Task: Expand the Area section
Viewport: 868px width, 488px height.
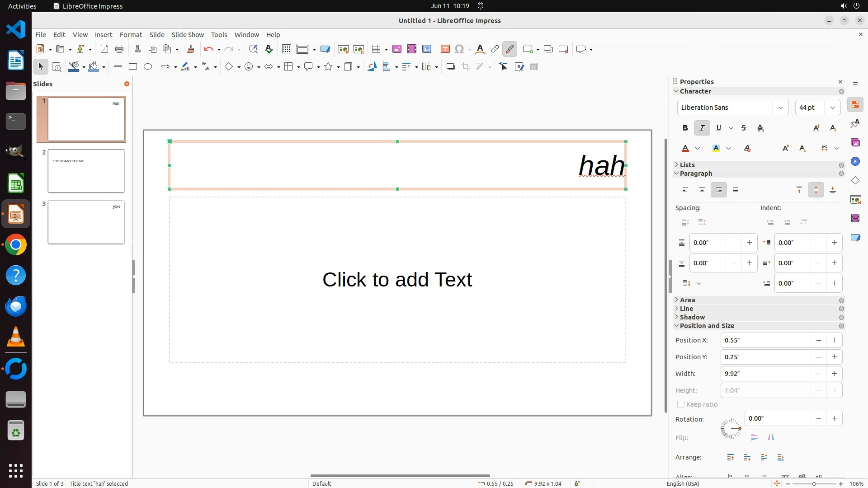Action: 687,300
